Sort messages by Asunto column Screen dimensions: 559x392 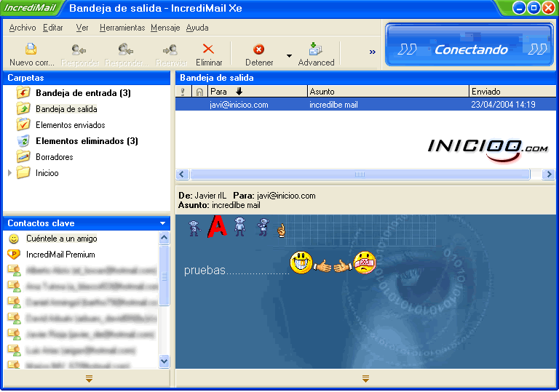click(388, 92)
